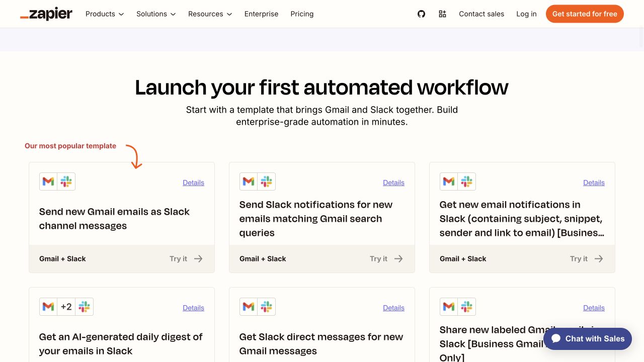644x362 pixels.
Task: Click Gmail icon on 'Send Slack notifications' card
Action: point(249,182)
